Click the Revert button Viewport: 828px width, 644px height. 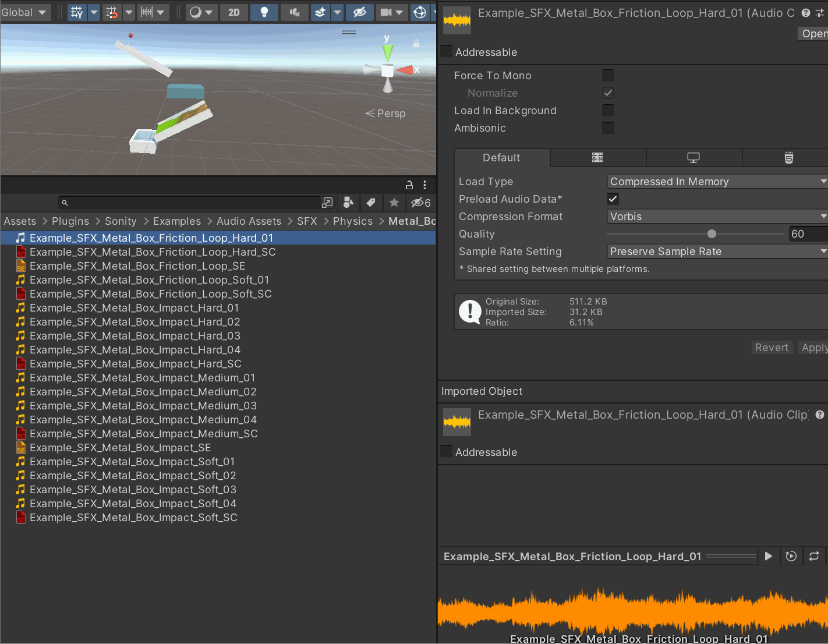click(x=771, y=347)
